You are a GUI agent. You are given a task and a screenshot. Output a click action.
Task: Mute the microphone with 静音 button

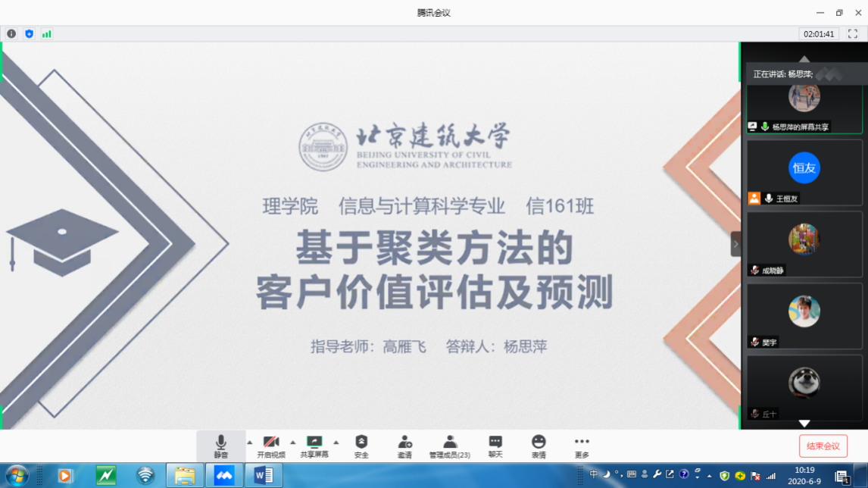(x=220, y=446)
